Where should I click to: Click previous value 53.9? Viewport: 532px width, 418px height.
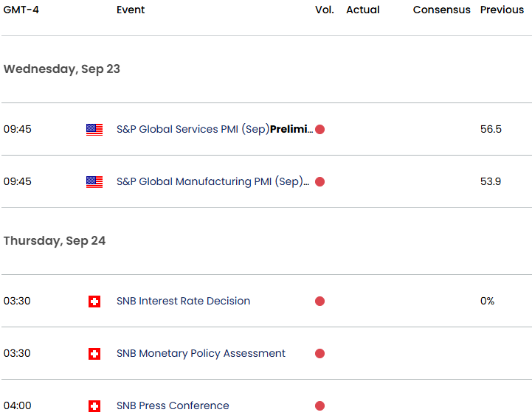pos(491,181)
